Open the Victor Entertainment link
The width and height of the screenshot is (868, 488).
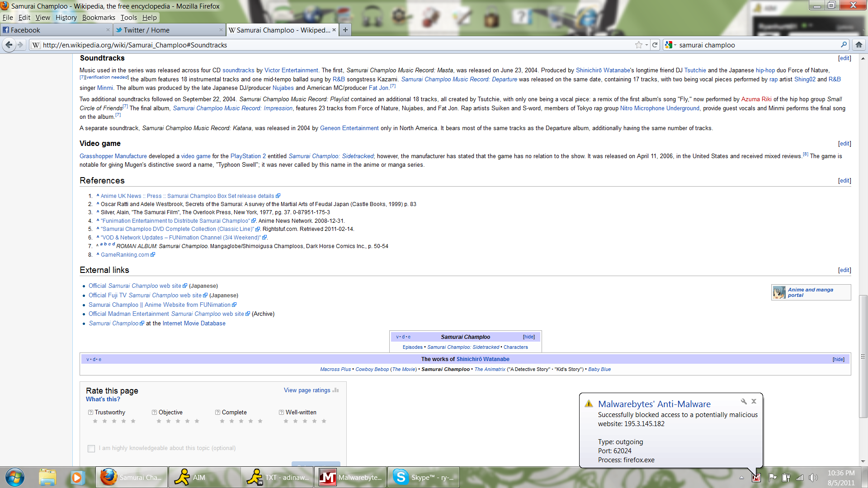coord(291,70)
